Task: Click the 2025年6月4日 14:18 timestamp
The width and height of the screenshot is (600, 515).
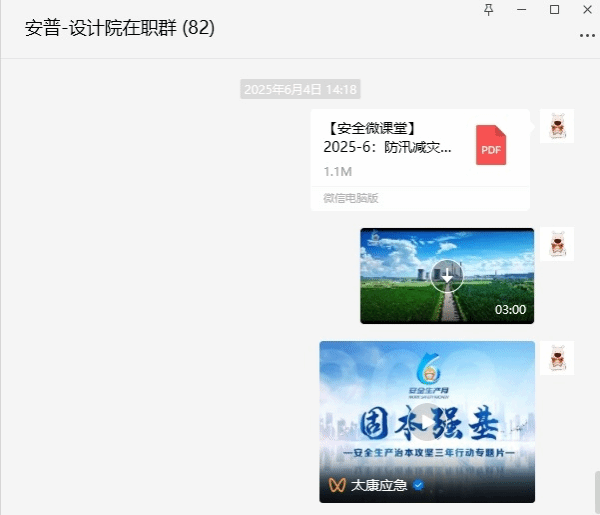Action: pos(299,90)
